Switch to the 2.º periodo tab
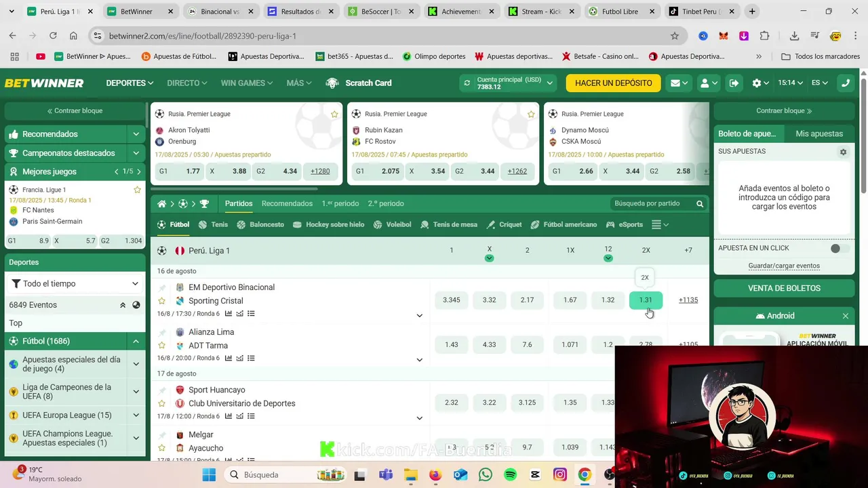The height and width of the screenshot is (488, 868). pyautogui.click(x=386, y=203)
